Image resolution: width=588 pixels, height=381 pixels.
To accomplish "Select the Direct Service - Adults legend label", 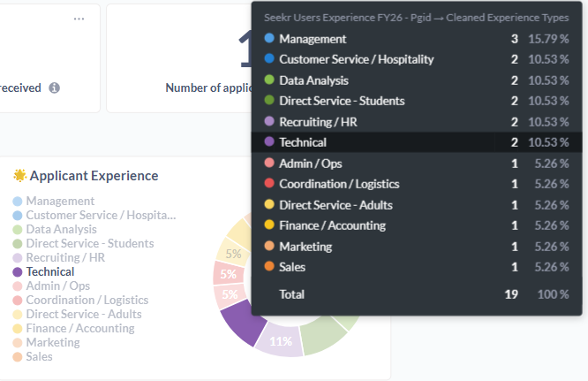I will [82, 315].
